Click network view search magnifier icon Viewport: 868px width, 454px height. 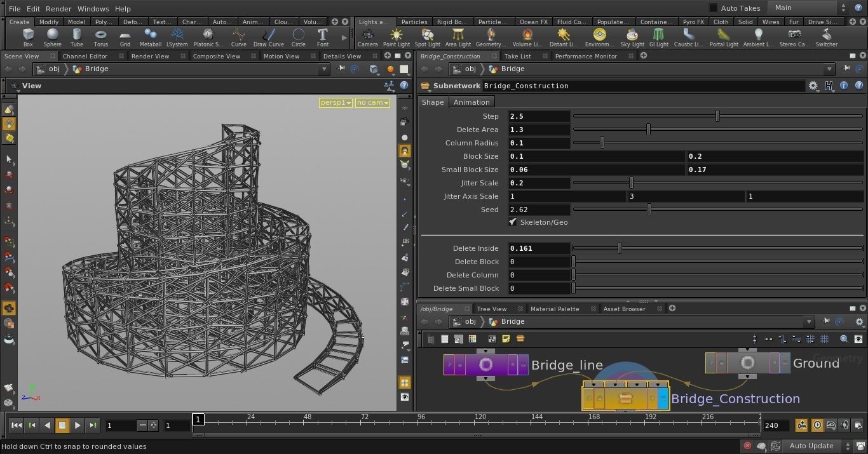[844, 339]
